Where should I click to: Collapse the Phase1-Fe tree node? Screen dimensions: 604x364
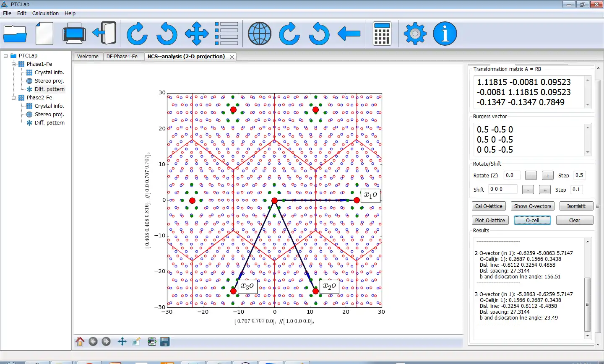14,64
